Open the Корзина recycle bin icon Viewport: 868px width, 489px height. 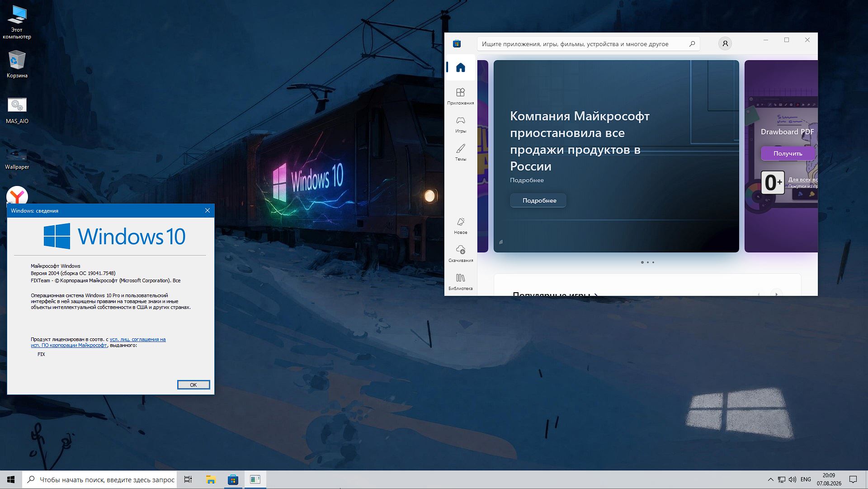click(17, 64)
